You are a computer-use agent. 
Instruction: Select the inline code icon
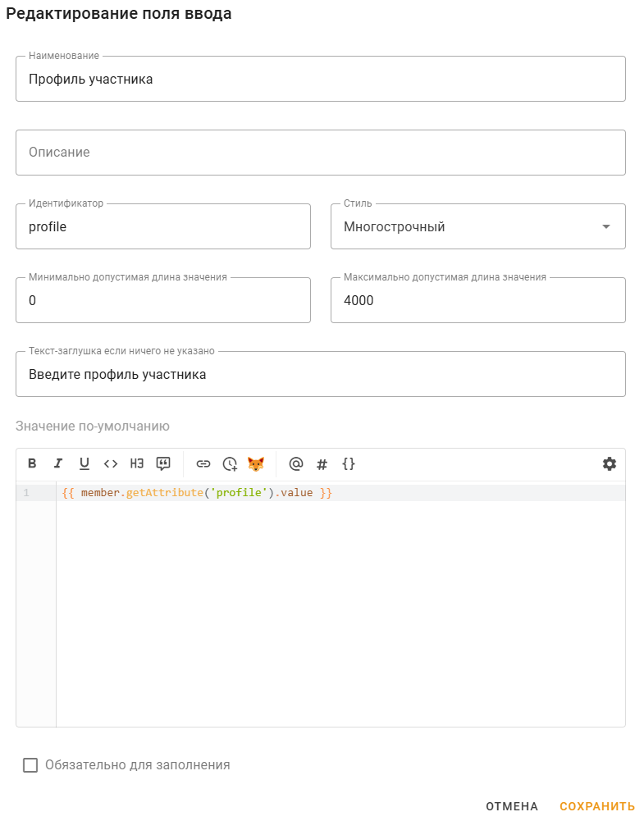(x=111, y=463)
